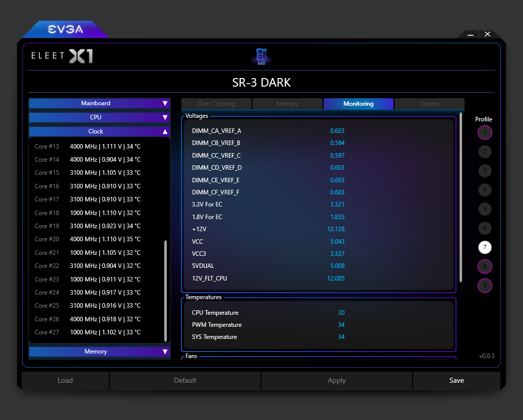Click the DIMM_CA_VREF_A voltage label
This screenshot has height=420, width=523.
coord(217,131)
